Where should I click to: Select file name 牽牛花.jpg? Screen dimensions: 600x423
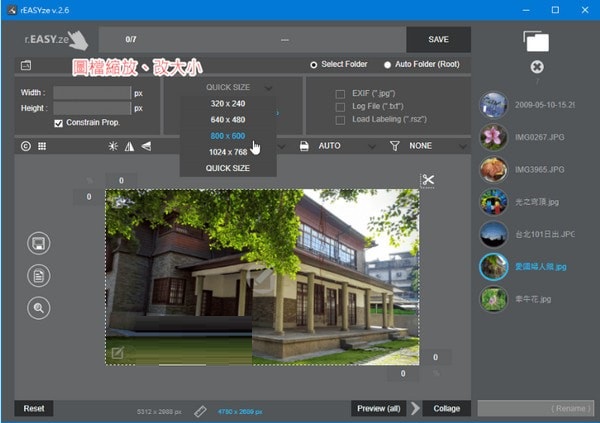coord(533,299)
